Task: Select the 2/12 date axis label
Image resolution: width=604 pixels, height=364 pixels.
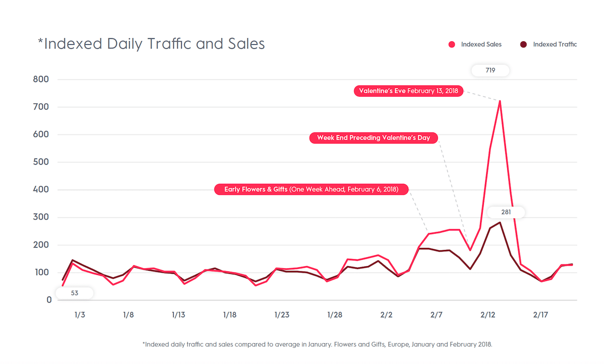Action: (488, 315)
